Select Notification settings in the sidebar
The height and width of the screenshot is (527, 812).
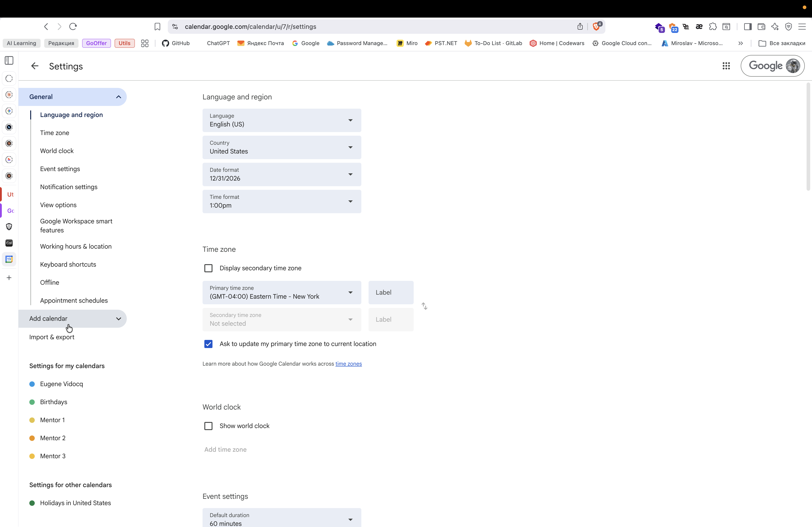click(x=69, y=187)
